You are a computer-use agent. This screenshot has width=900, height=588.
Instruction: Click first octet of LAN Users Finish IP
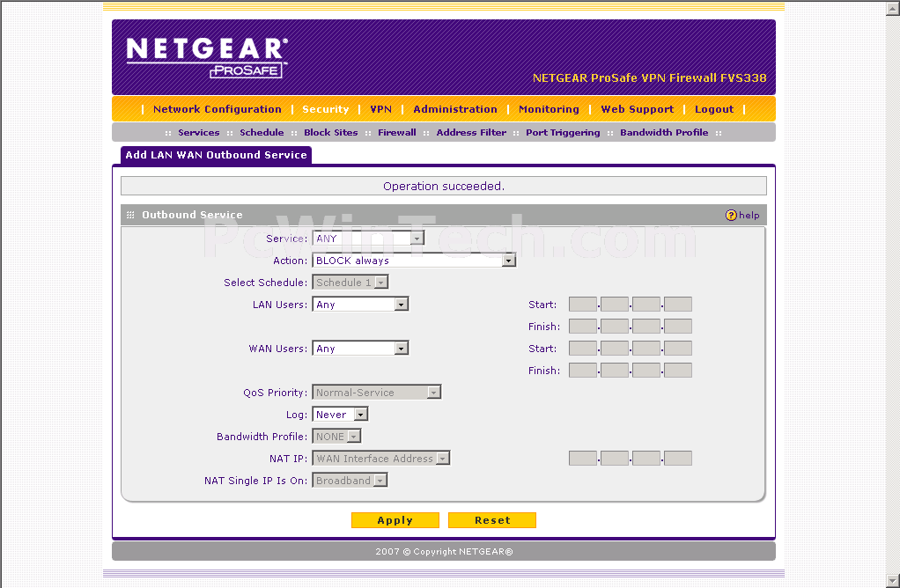click(583, 327)
